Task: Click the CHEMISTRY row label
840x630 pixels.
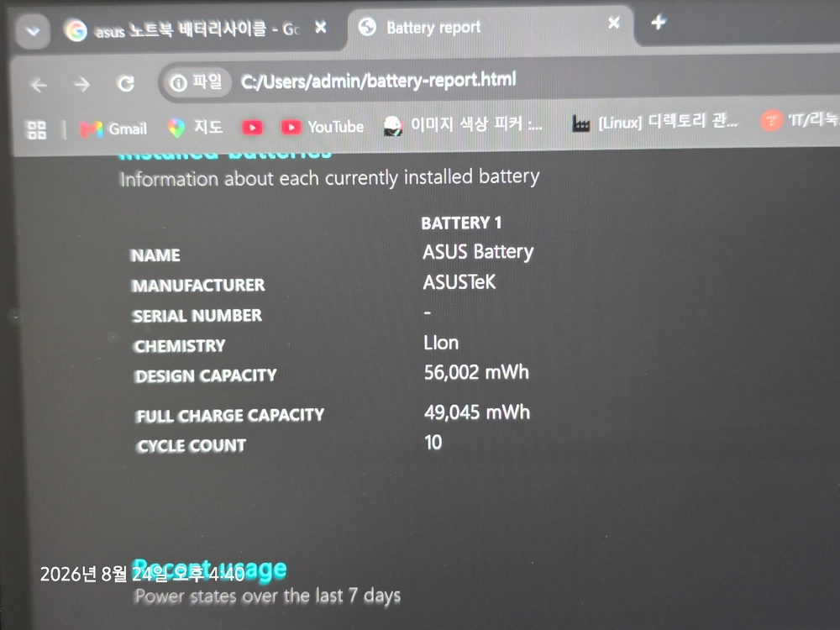Action: (x=180, y=346)
